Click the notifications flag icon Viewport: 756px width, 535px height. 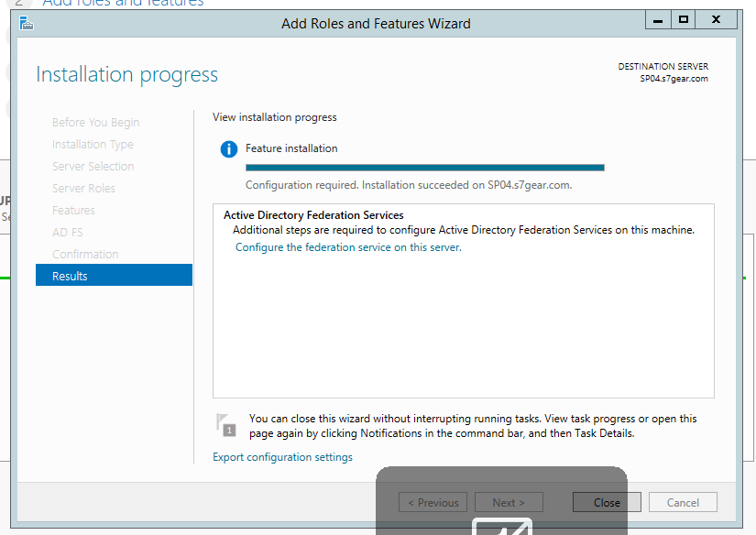pos(225,424)
